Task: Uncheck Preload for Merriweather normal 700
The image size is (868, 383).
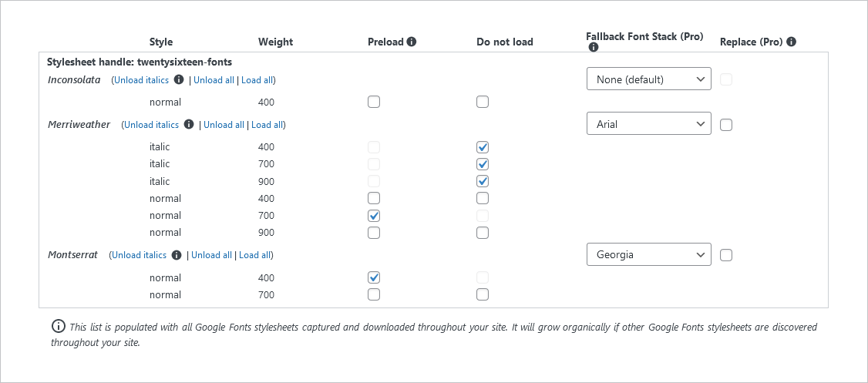Action: (x=374, y=215)
